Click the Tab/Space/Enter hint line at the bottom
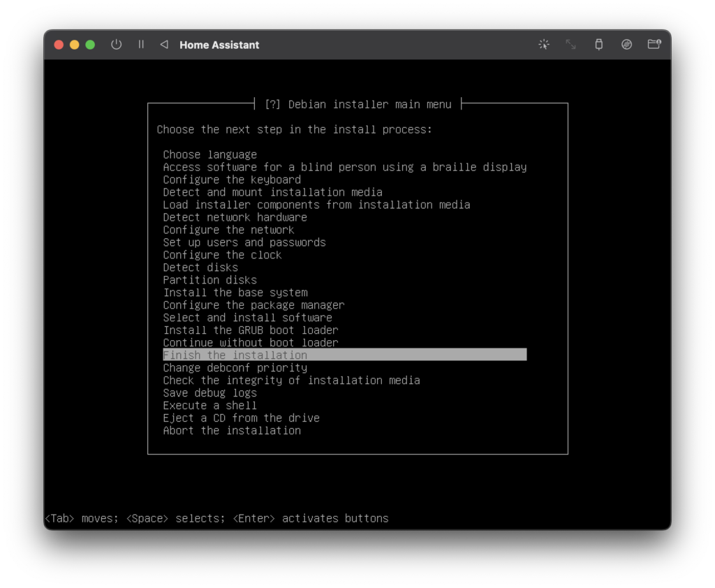 [x=216, y=519]
